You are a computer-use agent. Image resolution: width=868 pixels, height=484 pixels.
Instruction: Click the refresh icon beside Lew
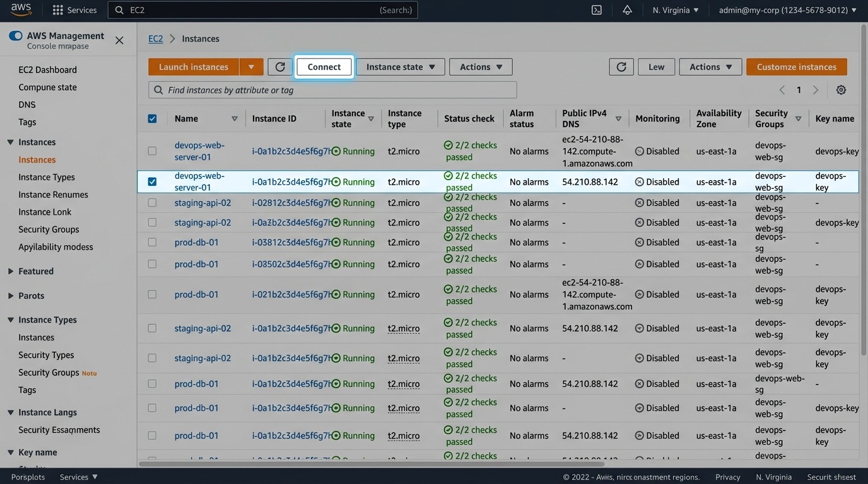pyautogui.click(x=621, y=67)
